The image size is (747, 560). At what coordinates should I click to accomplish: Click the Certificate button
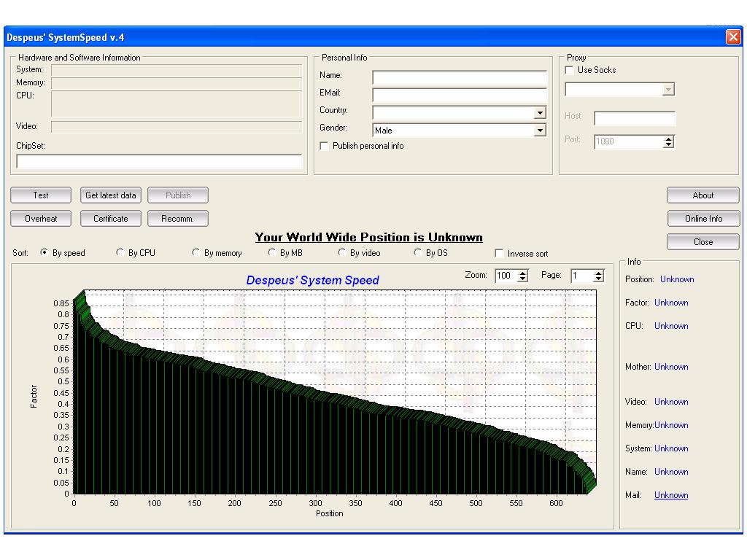pyautogui.click(x=110, y=219)
